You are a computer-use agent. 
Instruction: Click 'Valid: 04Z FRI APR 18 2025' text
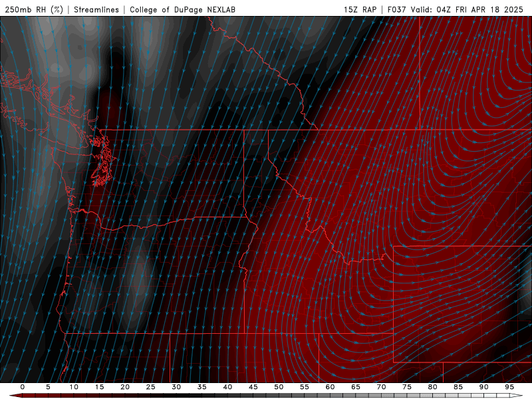click(467, 9)
